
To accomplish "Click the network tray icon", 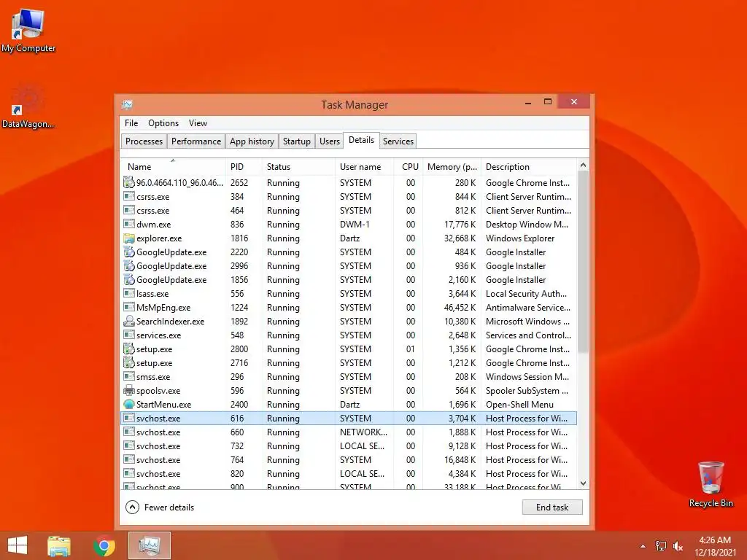I will click(660, 545).
